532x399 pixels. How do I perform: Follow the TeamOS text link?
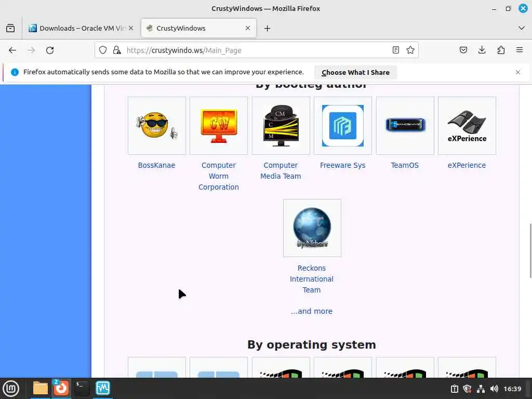[404, 165]
